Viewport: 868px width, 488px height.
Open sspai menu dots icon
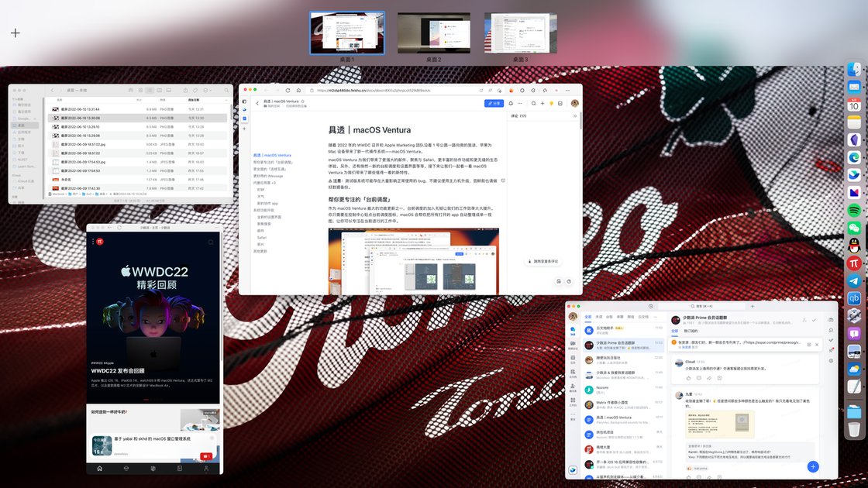93,242
